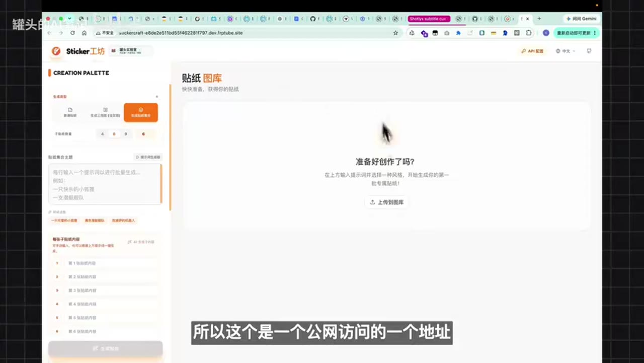The width and height of the screenshot is (644, 363).
Task: Select the 普通贴纸 generation type
Action: [x=70, y=112]
